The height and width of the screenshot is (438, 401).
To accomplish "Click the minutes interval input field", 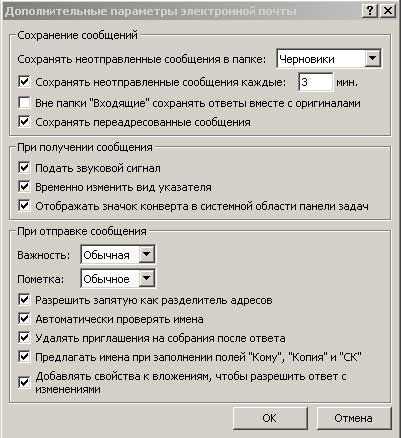I will (x=315, y=82).
